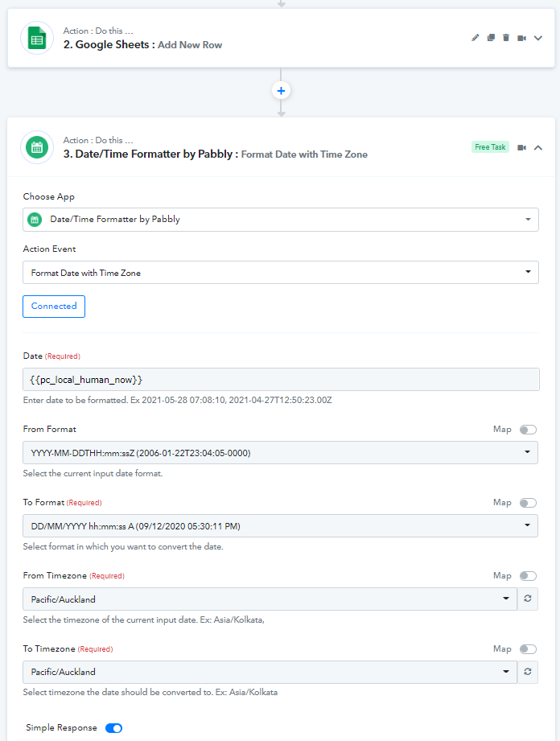
Task: Collapse the Date/Time Formatter step
Action: coord(537,147)
